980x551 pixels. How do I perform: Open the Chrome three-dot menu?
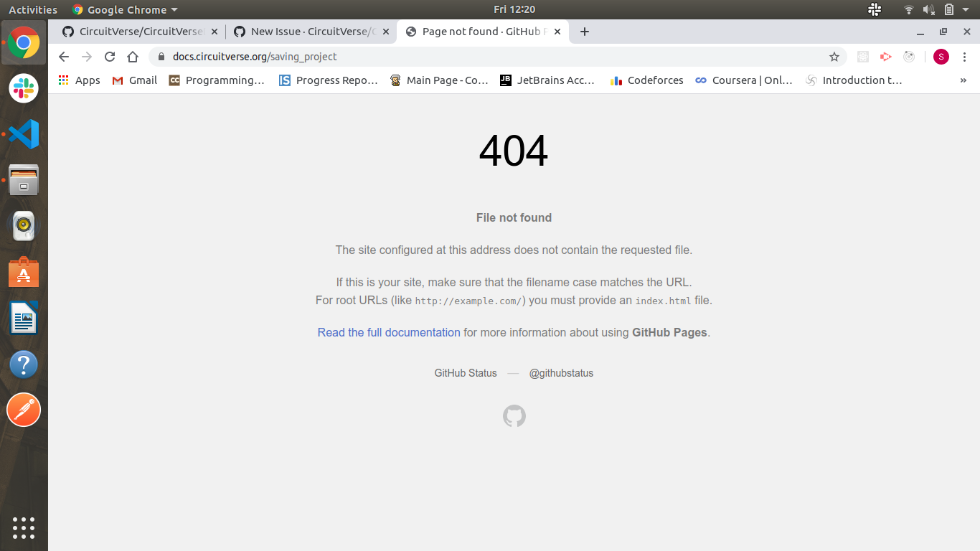click(x=965, y=56)
